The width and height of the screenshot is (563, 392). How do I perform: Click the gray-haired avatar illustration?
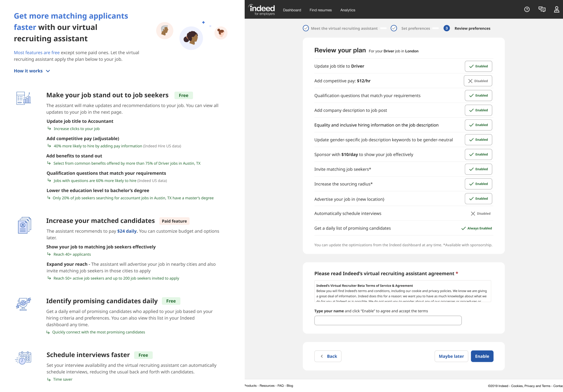165,31
